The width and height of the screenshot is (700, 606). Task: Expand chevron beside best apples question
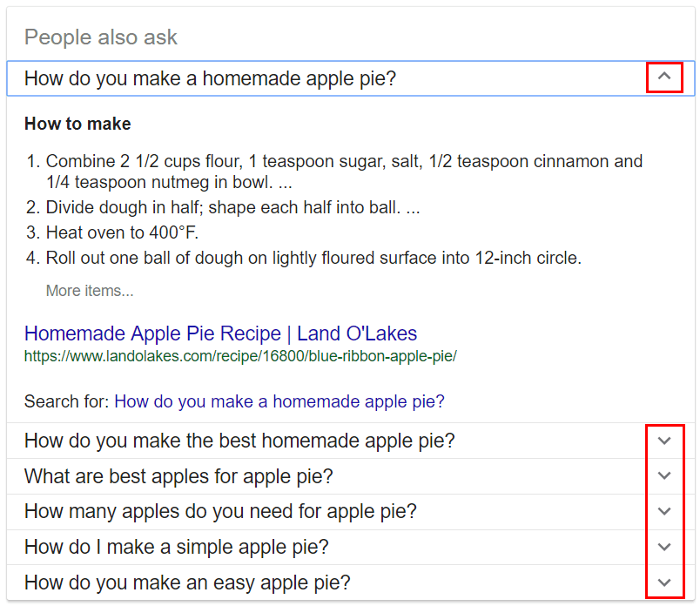click(x=664, y=476)
